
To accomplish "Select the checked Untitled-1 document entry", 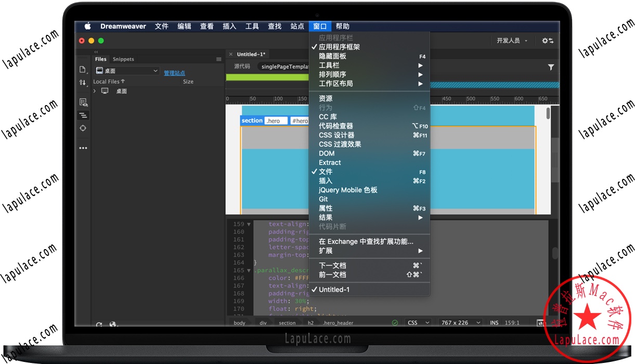I will click(334, 290).
